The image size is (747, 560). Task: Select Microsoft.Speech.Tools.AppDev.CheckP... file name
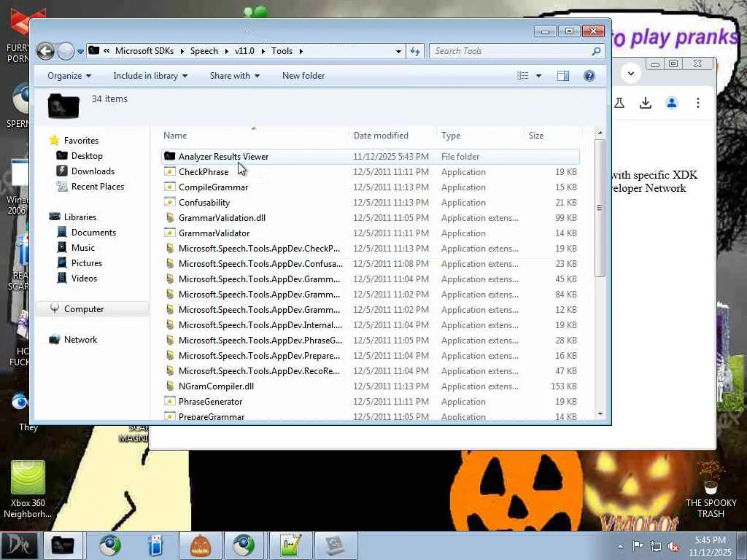tap(259, 248)
